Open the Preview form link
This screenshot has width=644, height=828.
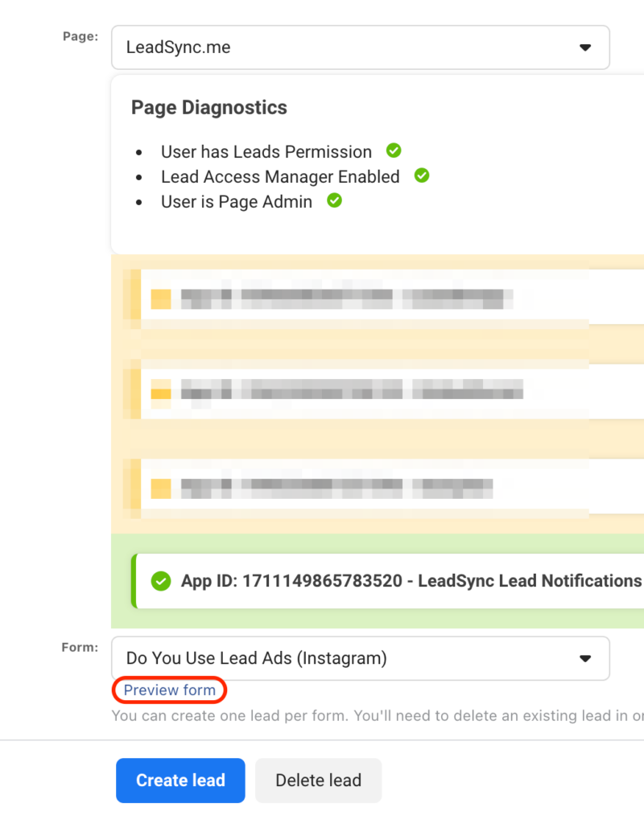(x=170, y=690)
